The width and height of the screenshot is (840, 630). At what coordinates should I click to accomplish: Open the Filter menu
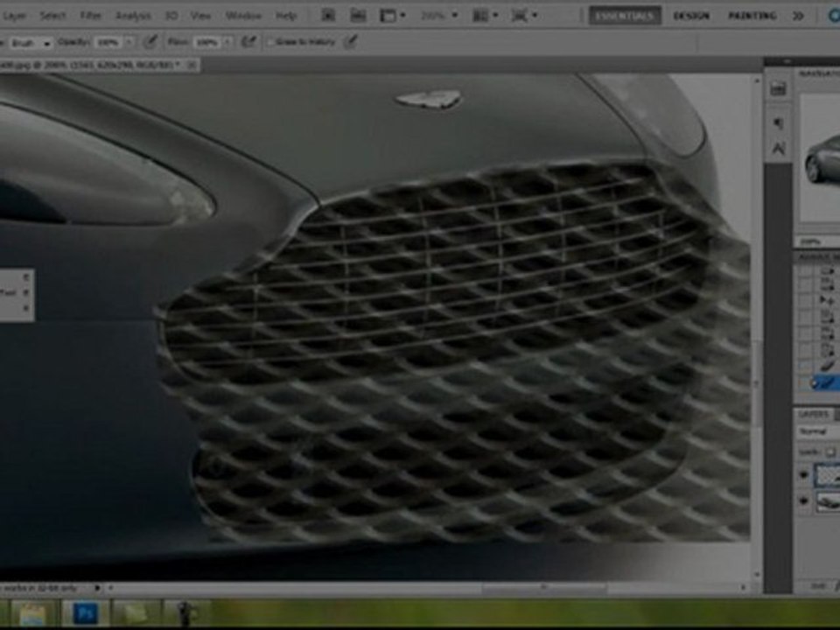pyautogui.click(x=90, y=16)
